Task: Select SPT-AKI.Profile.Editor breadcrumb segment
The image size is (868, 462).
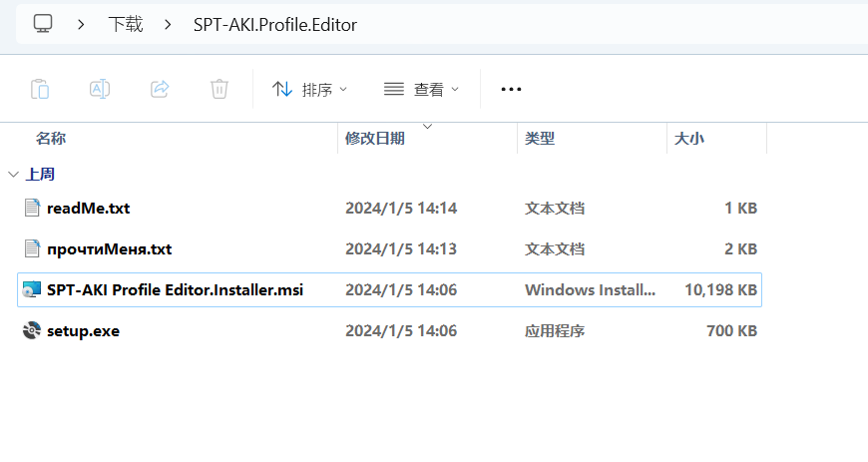Action: pos(275,25)
